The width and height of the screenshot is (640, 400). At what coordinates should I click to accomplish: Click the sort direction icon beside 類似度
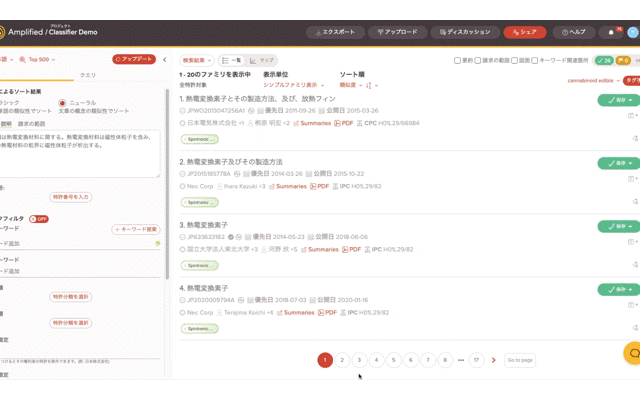(x=372, y=85)
